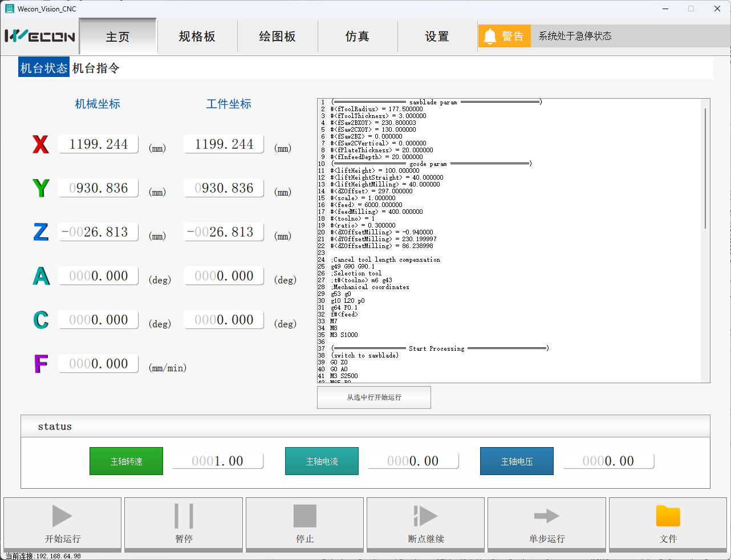Select the 机台指令 sub-tab

(96, 68)
